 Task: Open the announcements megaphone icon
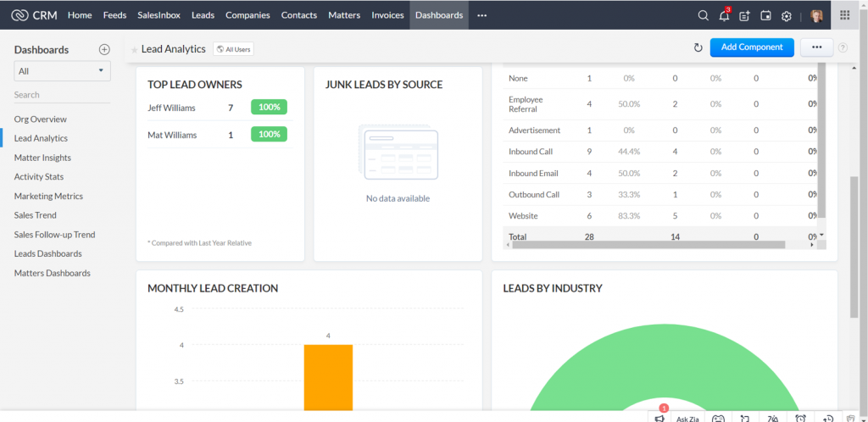(659, 418)
